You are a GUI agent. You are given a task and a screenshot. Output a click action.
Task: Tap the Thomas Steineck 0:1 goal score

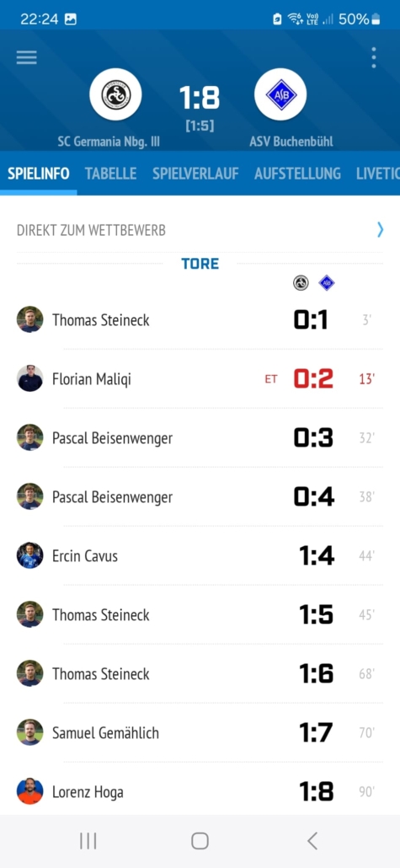point(311,320)
